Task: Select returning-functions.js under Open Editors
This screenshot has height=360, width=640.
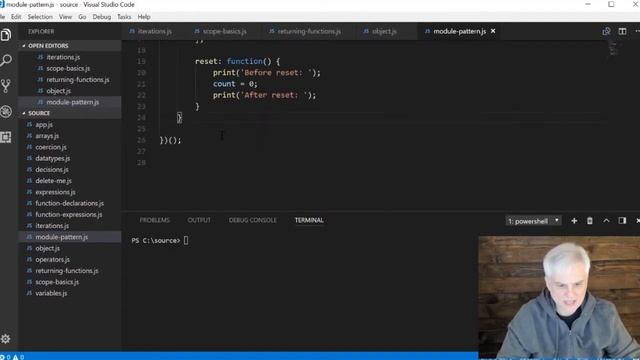Action: pos(70,80)
